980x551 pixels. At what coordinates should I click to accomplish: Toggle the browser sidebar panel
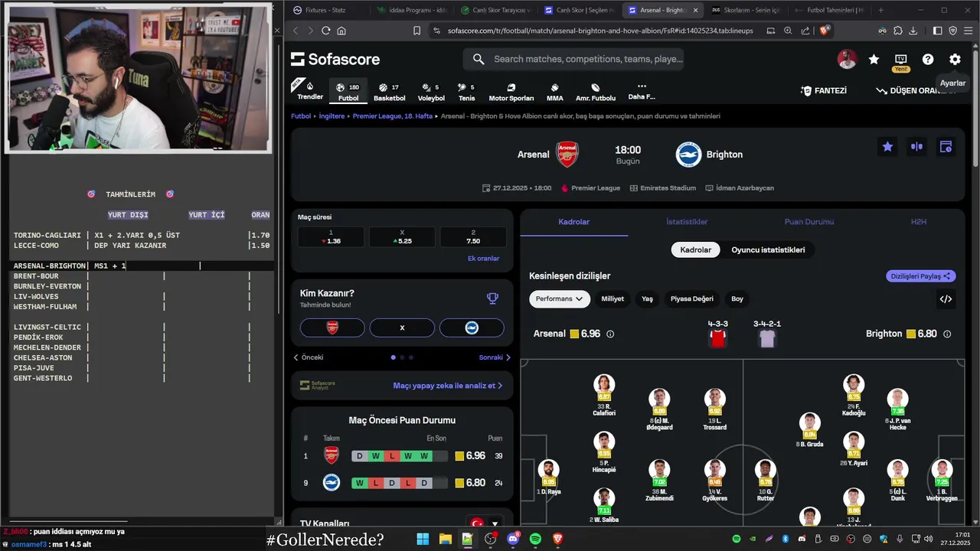click(x=937, y=31)
